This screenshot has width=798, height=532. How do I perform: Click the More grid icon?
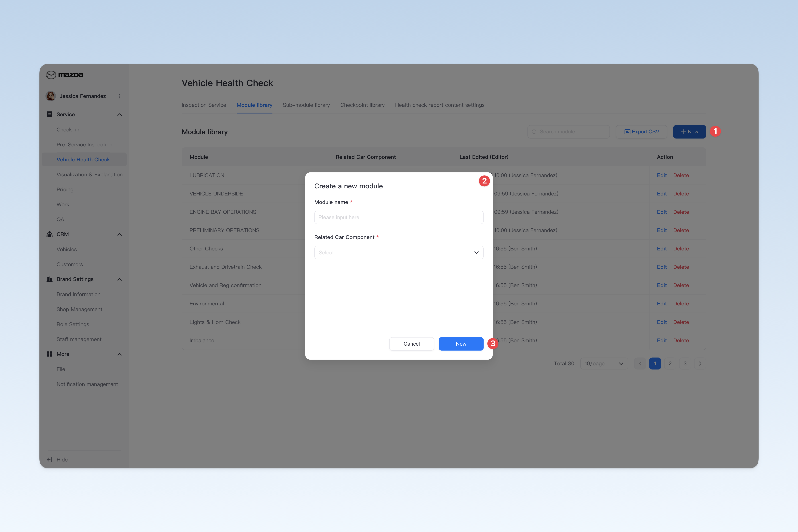49,354
